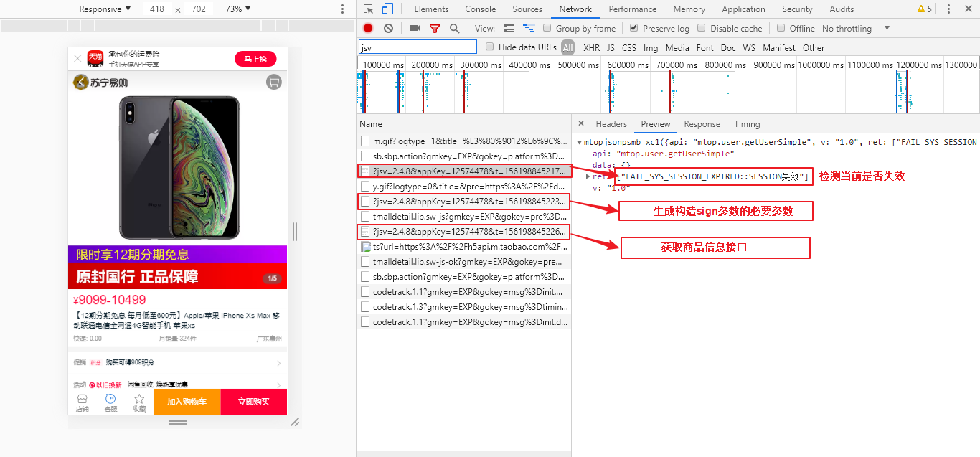Grab the viewport right-edge resize handle

293,231
